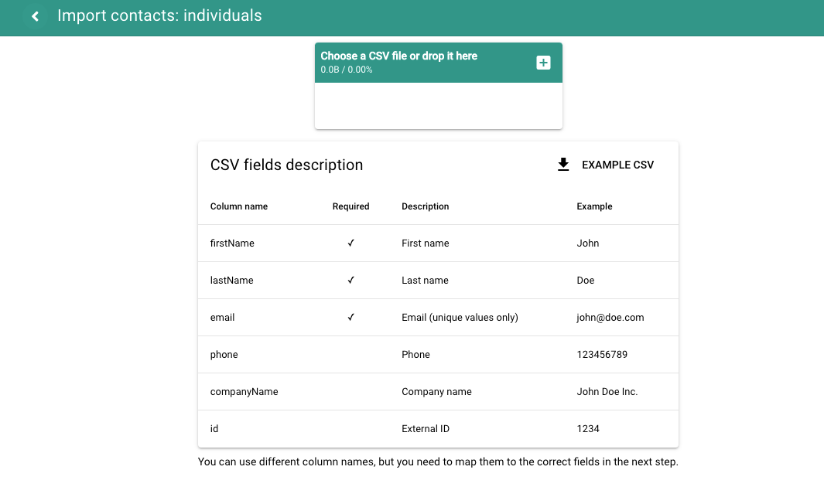Select the 'lastName' column name cell
Screen dimensions: 824x504
tap(232, 281)
